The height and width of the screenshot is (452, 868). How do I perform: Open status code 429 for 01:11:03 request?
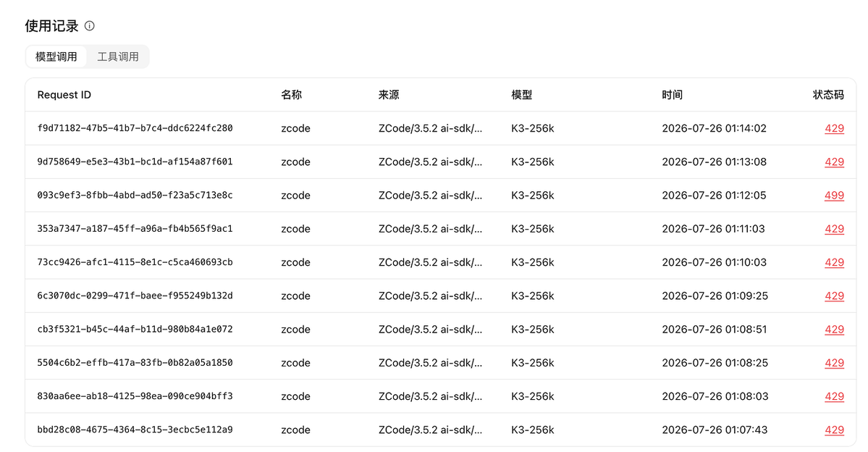(834, 229)
